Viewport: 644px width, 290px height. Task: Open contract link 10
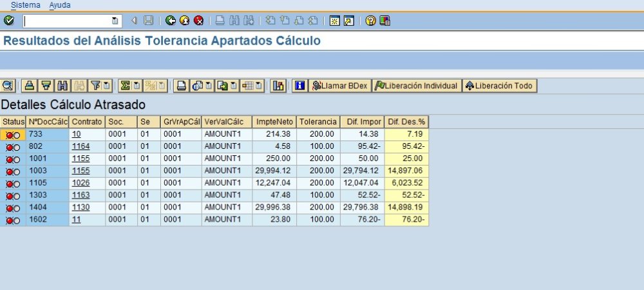click(x=77, y=134)
